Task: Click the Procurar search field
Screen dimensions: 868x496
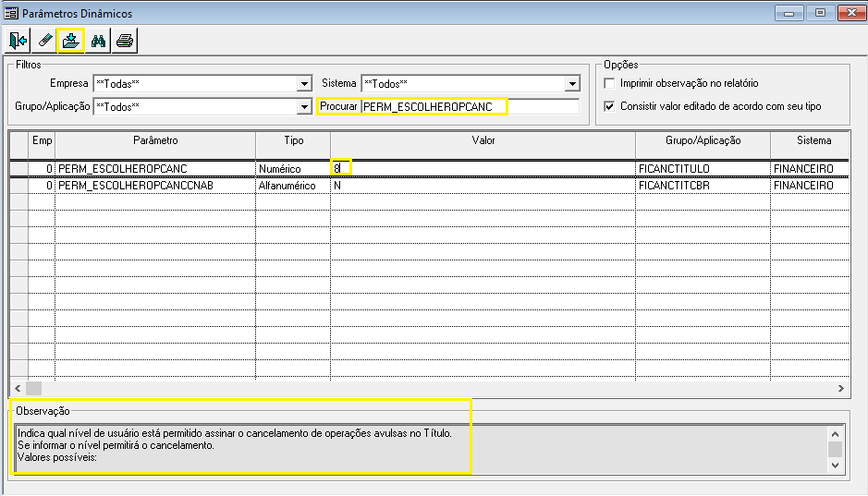Action: (x=470, y=107)
